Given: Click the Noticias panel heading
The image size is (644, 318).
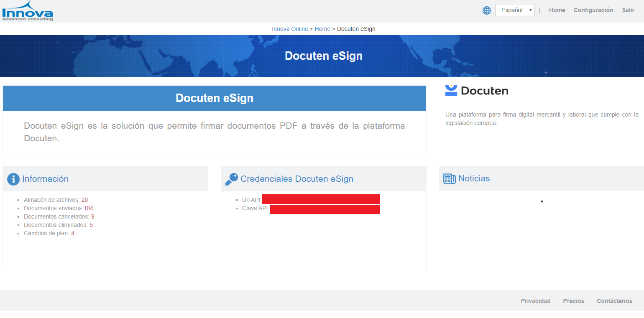Looking at the screenshot, I should coord(474,178).
